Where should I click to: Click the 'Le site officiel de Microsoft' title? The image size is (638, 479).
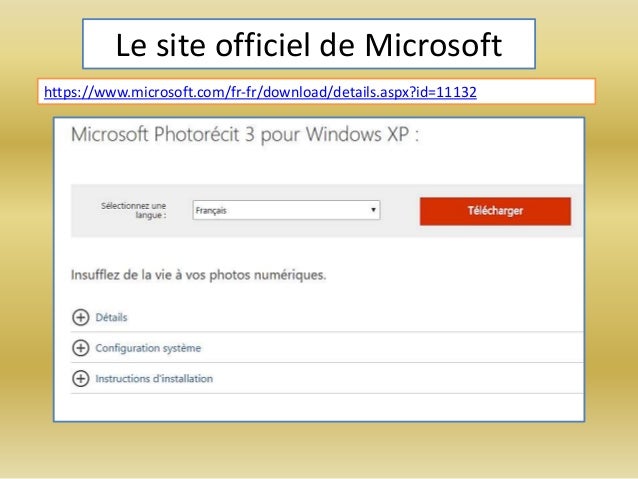[308, 44]
